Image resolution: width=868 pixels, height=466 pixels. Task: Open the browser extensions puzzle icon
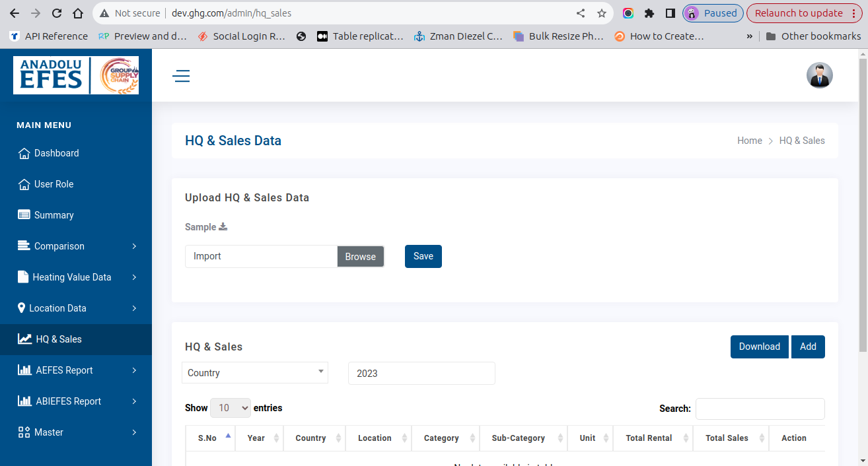coord(649,13)
